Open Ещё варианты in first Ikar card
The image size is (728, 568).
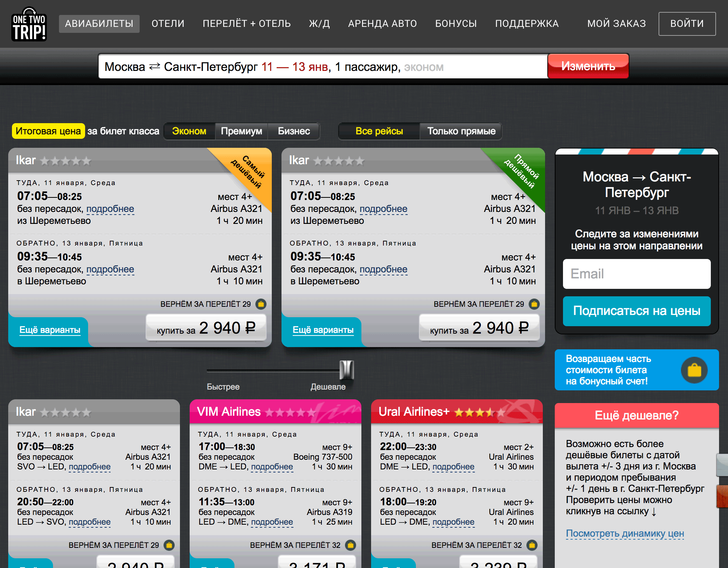(x=50, y=330)
